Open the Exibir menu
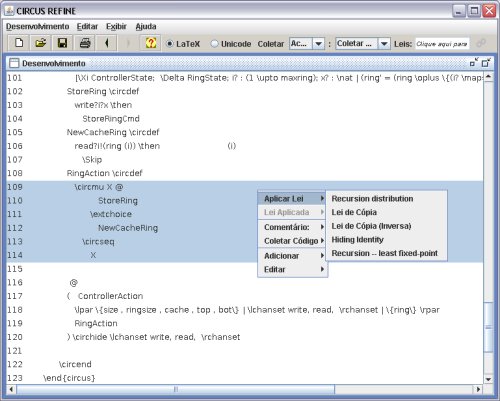500x401 pixels. coord(116,26)
